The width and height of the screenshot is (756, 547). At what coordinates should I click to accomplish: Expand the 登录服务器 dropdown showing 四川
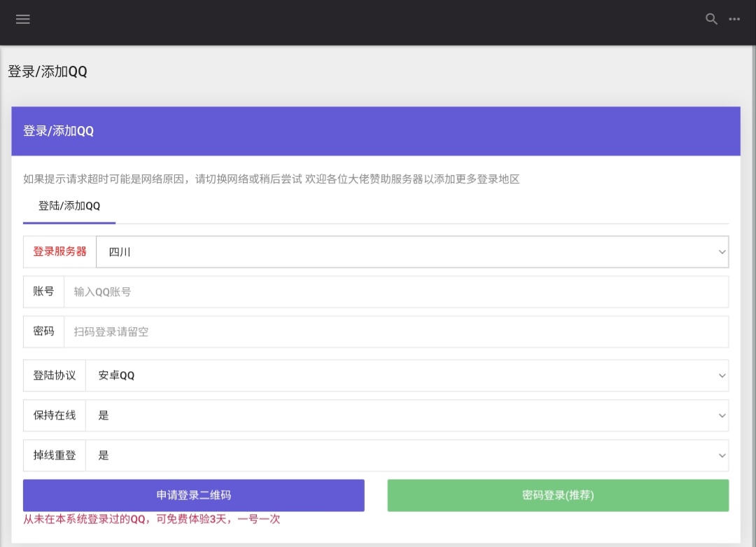tap(412, 252)
